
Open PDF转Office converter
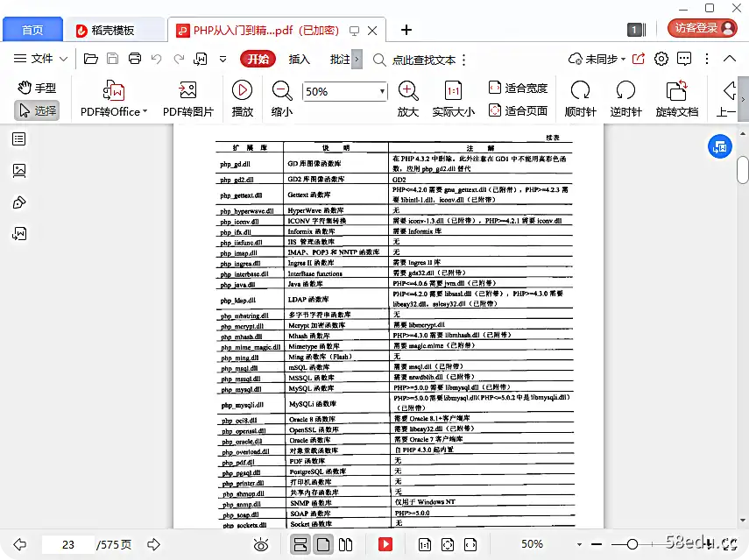coord(114,99)
